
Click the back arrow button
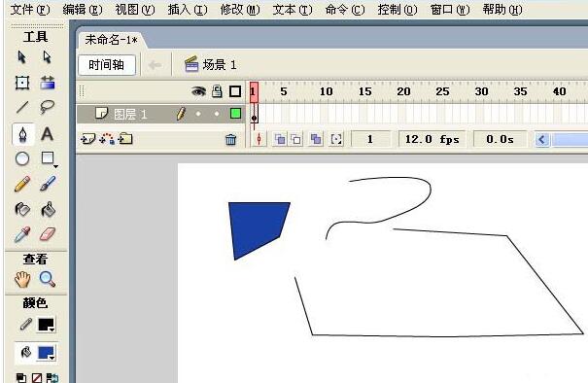point(155,65)
